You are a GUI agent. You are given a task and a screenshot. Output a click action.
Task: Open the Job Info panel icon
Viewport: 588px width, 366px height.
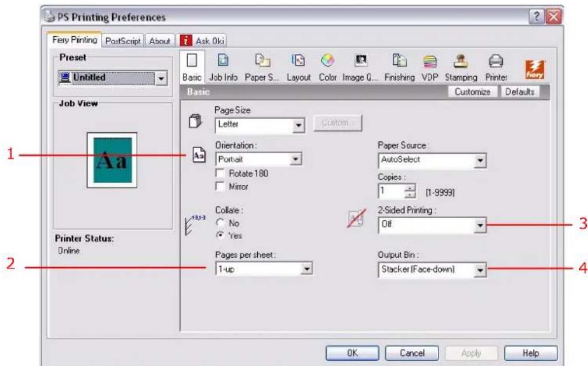(x=223, y=60)
